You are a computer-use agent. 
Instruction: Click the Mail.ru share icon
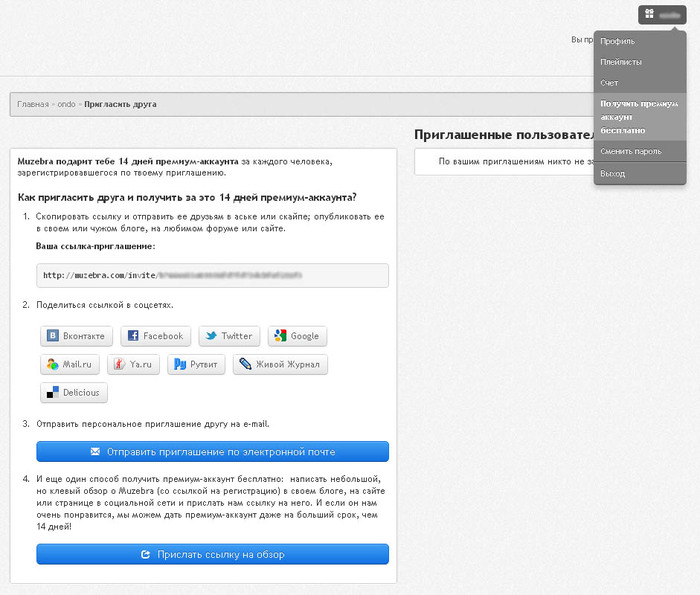(x=53, y=364)
